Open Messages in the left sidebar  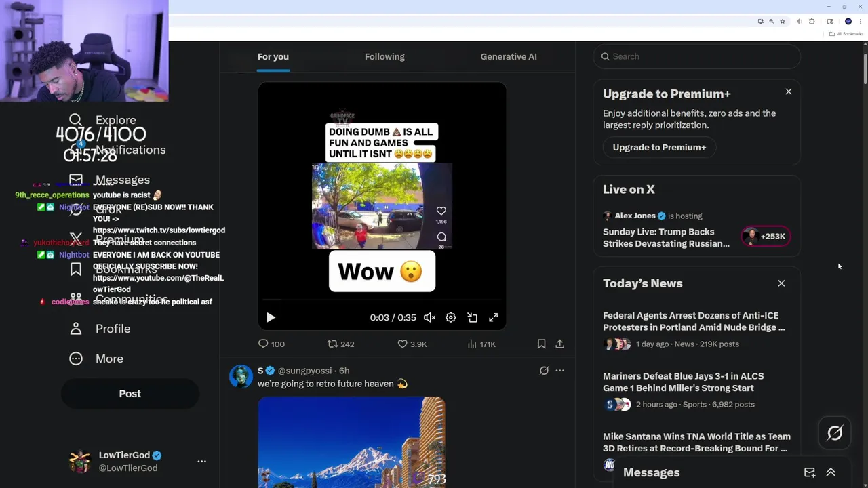[108, 180]
